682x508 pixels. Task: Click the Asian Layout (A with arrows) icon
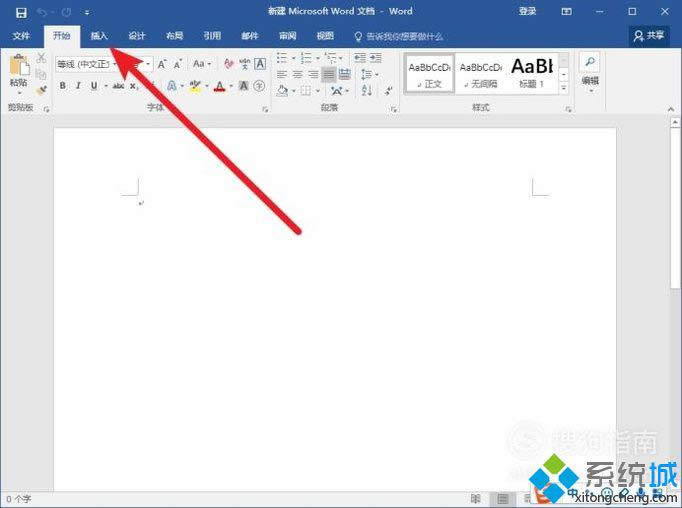[336, 91]
